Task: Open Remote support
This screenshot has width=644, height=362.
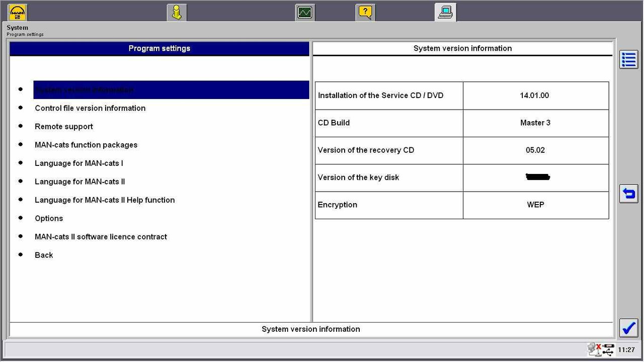Action: 64,127
